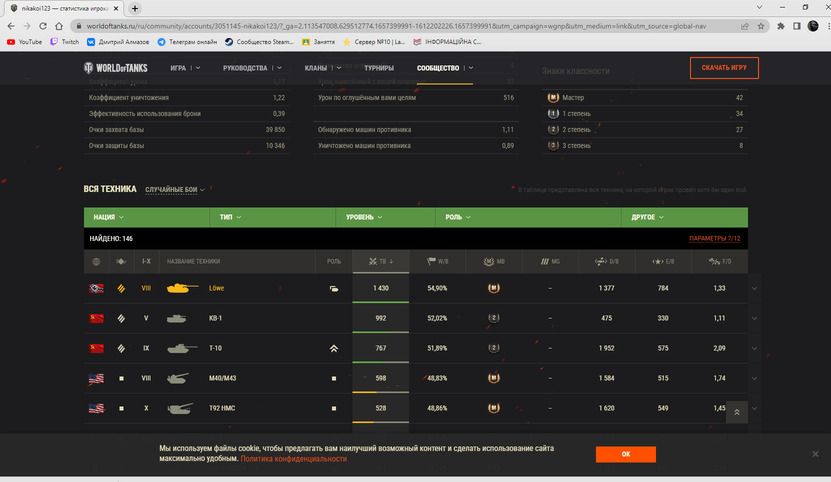Sort table by MB mastery badge column
Image resolution: width=831 pixels, height=482 pixels.
pyautogui.click(x=494, y=261)
